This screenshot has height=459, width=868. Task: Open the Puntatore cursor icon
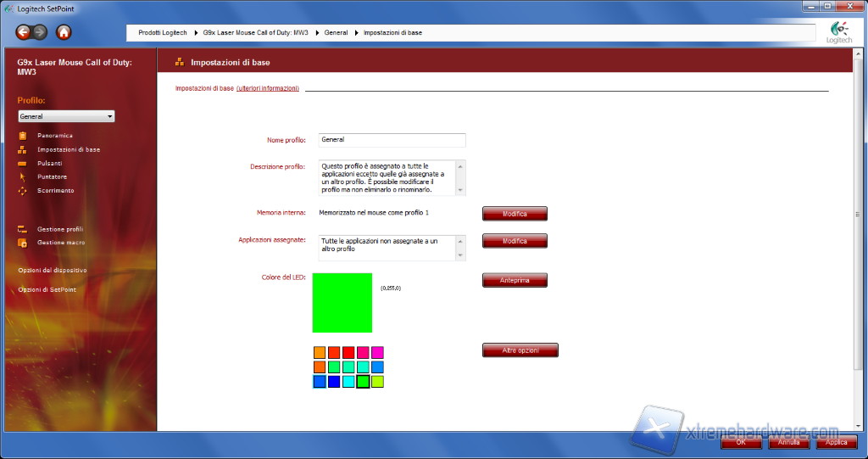pos(22,176)
